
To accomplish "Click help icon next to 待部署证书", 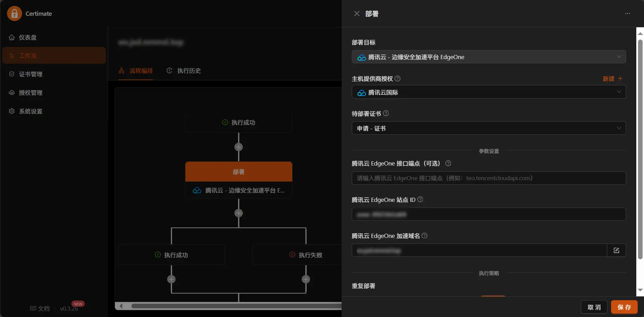I will click(x=386, y=113).
